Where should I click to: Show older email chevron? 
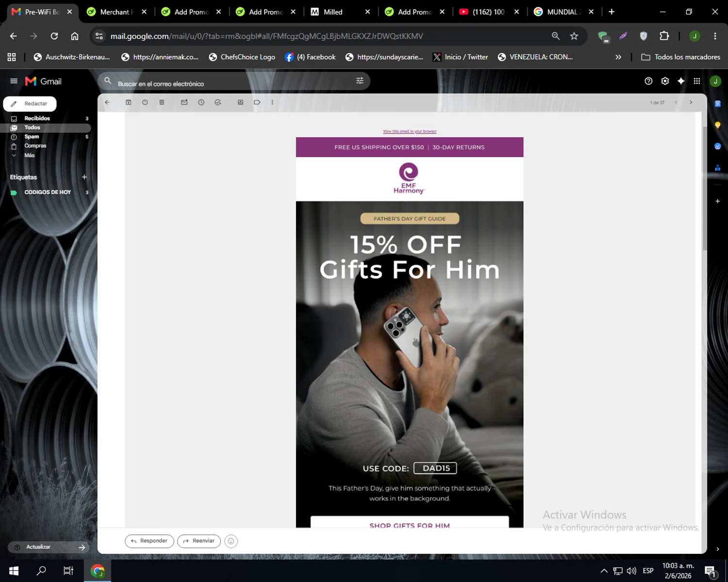tap(691, 102)
